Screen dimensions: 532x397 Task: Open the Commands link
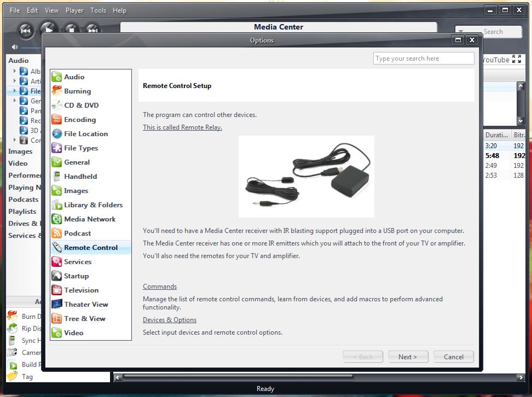[160, 287]
